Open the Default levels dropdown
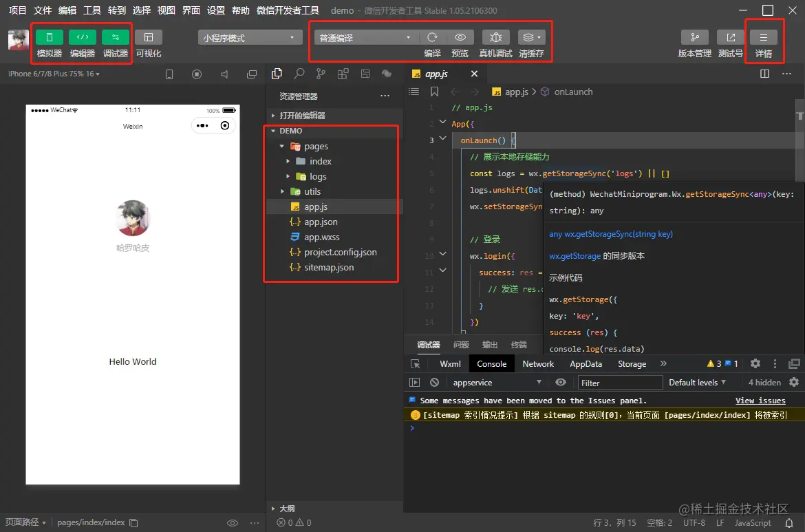The width and height of the screenshot is (805, 532). 697,382
